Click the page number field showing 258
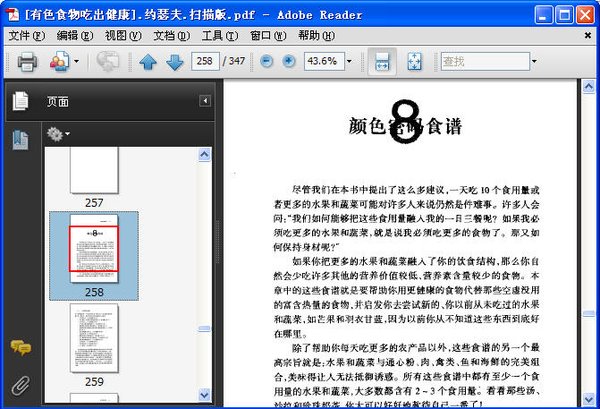The width and height of the screenshot is (600, 409). point(205,61)
